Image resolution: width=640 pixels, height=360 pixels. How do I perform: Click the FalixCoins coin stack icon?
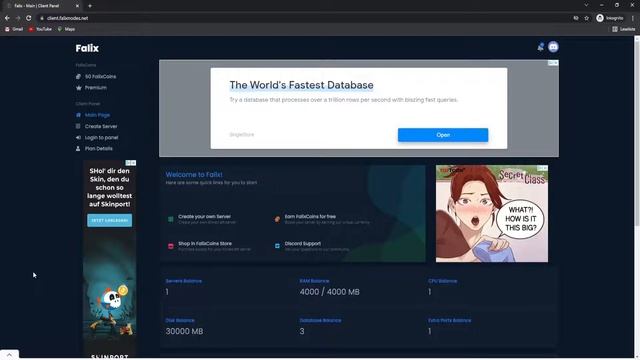click(x=78, y=76)
